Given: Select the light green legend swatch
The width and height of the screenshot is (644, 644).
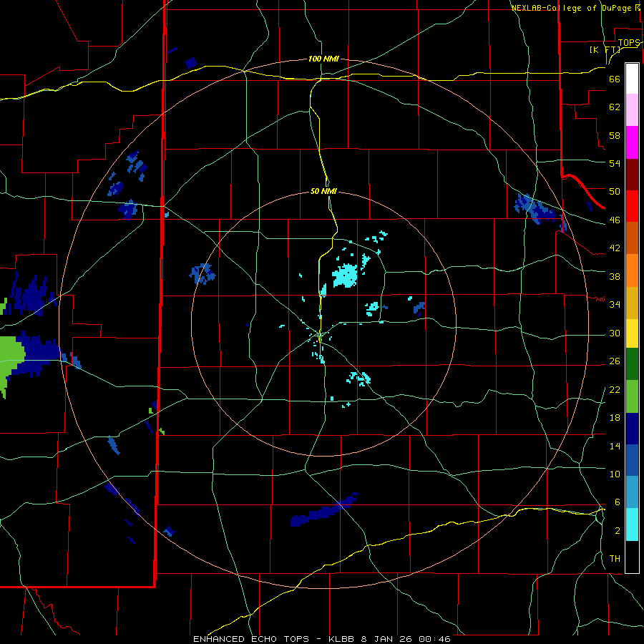Looking at the screenshot, I should [632, 396].
